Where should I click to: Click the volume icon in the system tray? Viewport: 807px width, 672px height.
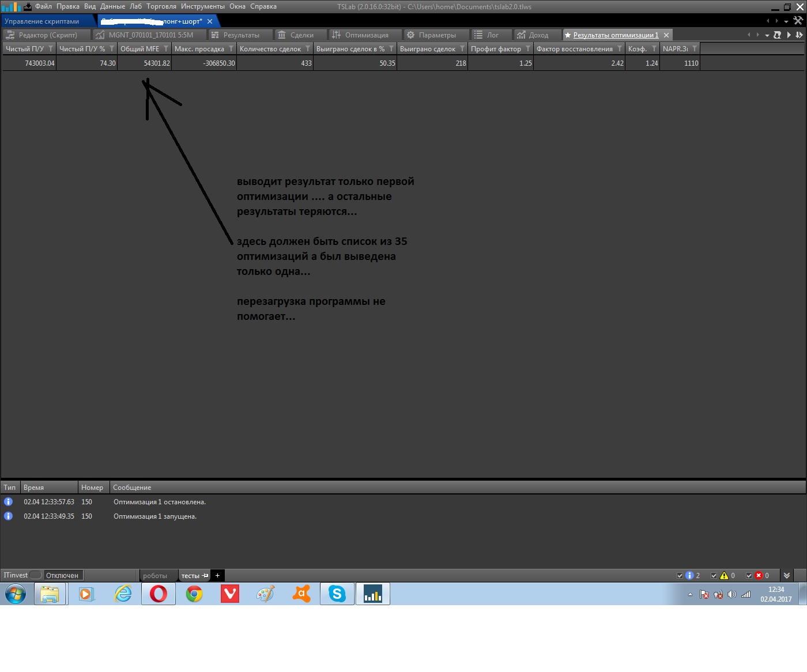point(732,595)
